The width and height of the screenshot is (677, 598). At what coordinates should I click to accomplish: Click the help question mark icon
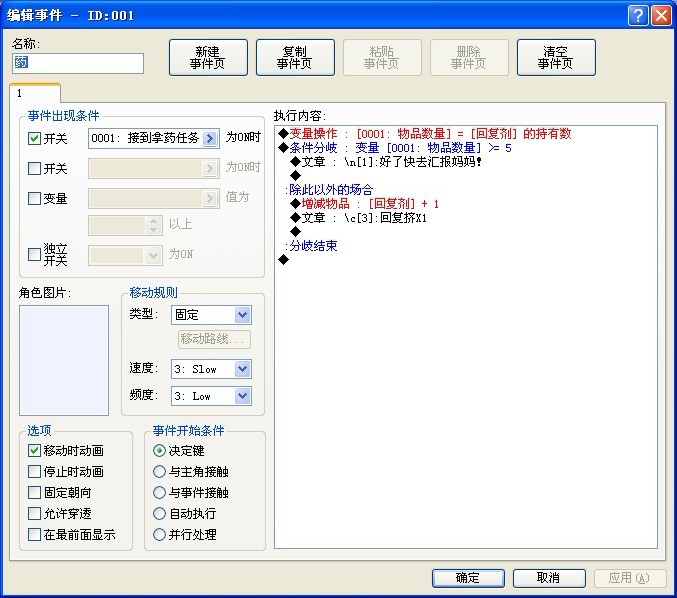(x=638, y=16)
